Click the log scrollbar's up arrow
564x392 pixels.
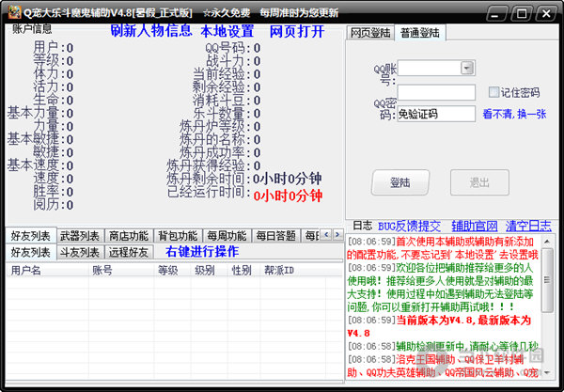pyautogui.click(x=547, y=241)
